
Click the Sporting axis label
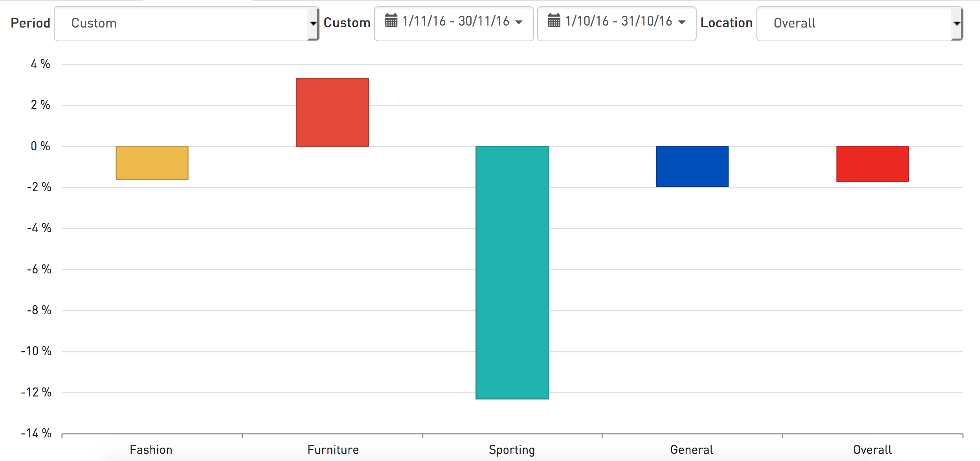512,450
